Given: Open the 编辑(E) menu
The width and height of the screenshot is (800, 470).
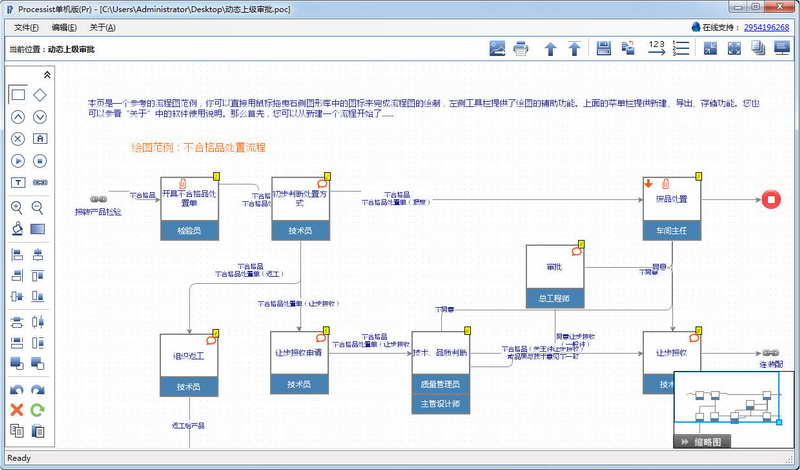Looking at the screenshot, I should click(x=64, y=28).
